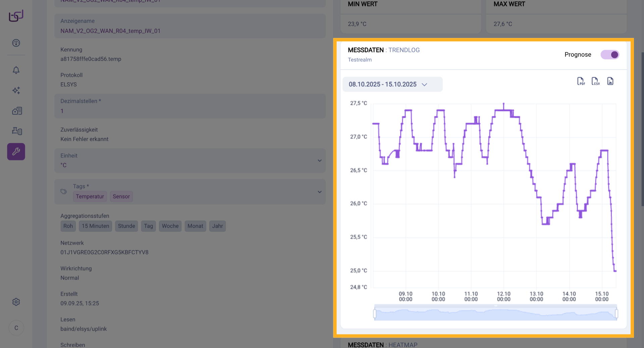644x348 pixels.
Task: Export the trendlog as CSV
Action: click(595, 81)
